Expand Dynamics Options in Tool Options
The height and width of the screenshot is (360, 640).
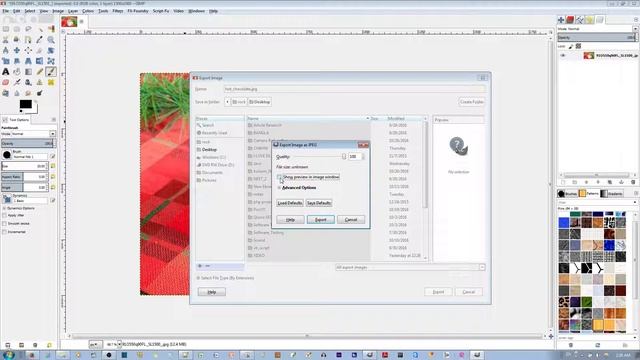tap(4, 208)
